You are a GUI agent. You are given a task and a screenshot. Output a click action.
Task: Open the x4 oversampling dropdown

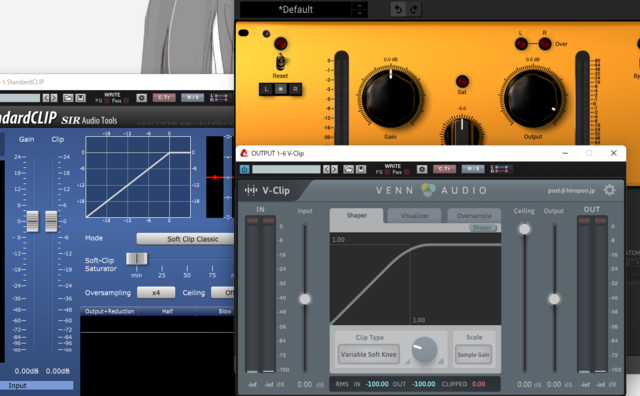(156, 292)
